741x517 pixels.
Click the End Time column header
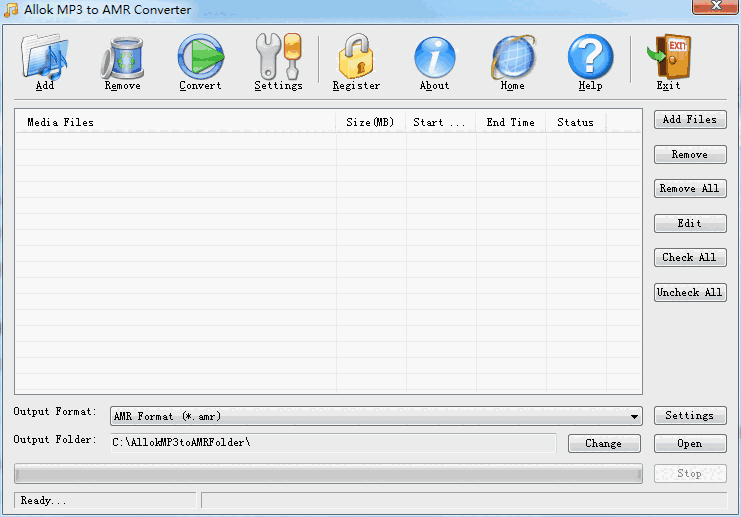coord(511,122)
